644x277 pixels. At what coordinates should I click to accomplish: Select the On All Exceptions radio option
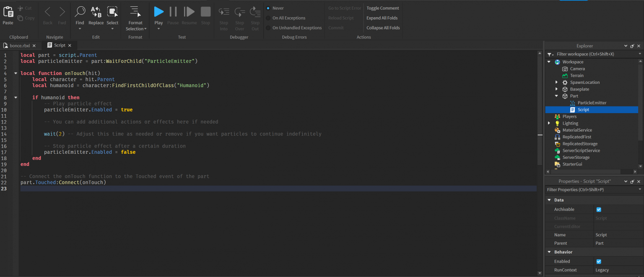(268, 18)
